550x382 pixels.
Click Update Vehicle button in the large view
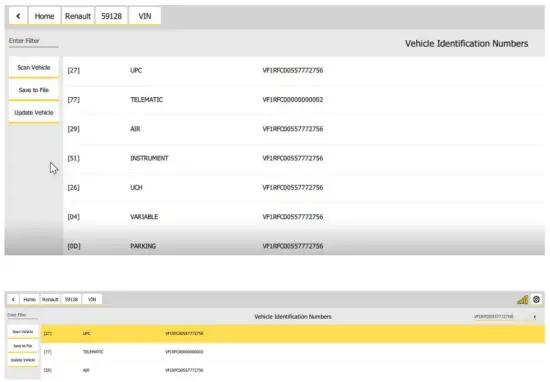coord(34,113)
